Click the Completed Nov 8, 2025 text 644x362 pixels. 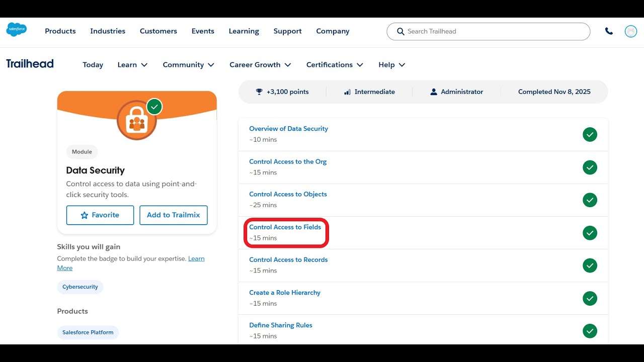tap(554, 92)
